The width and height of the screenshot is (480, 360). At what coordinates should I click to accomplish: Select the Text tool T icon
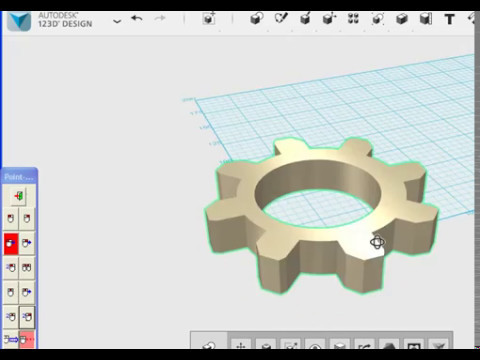click(x=450, y=19)
